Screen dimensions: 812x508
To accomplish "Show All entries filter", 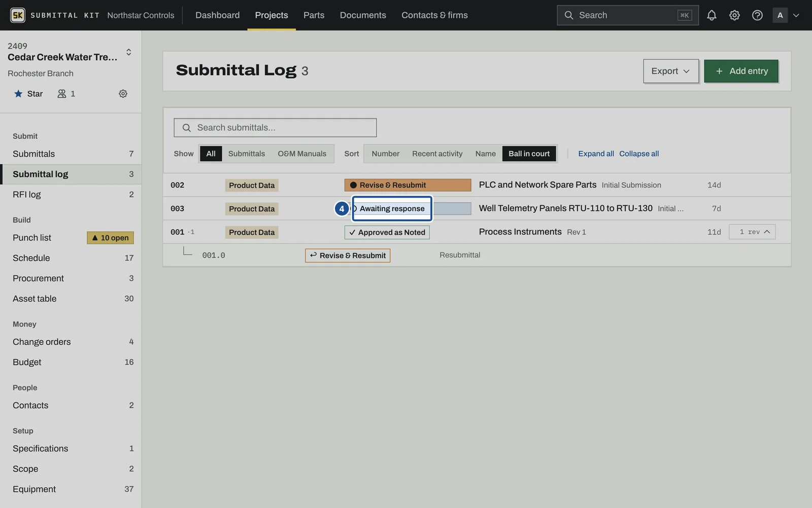I will (x=211, y=153).
